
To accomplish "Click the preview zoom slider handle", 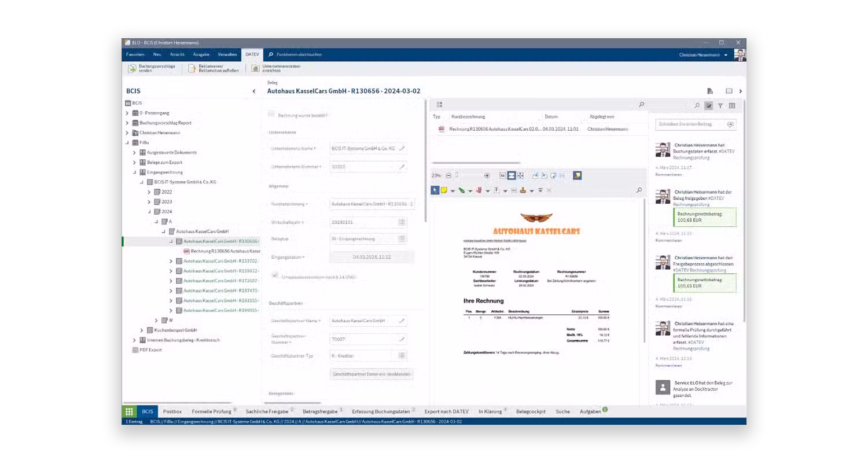I will pos(457,175).
